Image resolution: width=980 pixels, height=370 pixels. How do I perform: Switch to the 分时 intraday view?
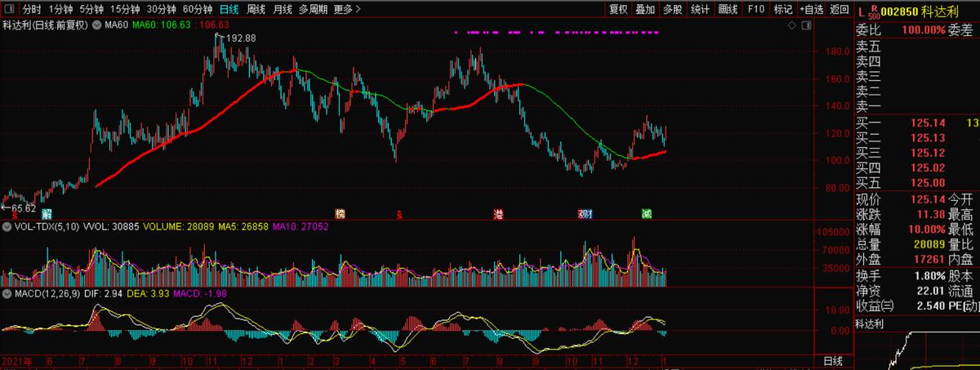[x=31, y=10]
